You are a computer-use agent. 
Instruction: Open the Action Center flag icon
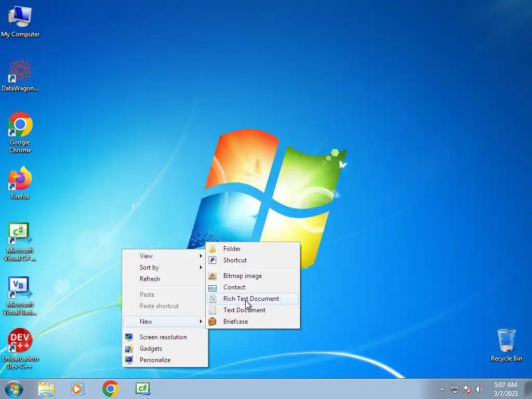(467, 389)
